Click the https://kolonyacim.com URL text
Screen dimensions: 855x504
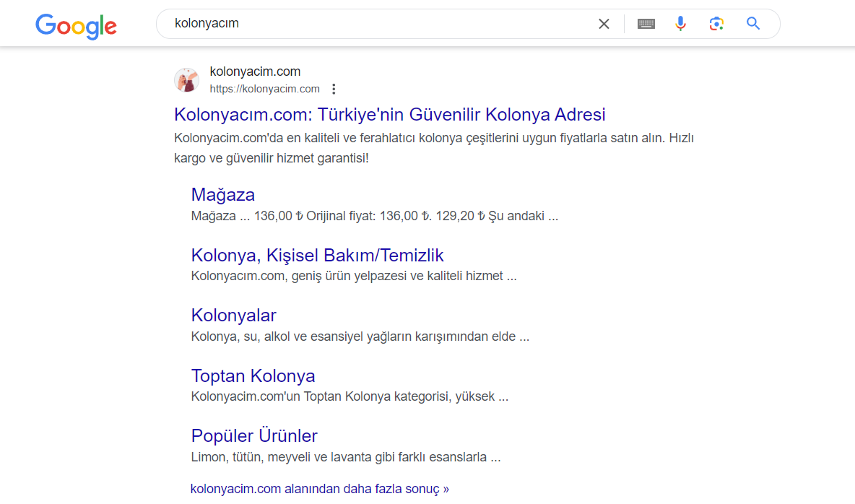(264, 90)
